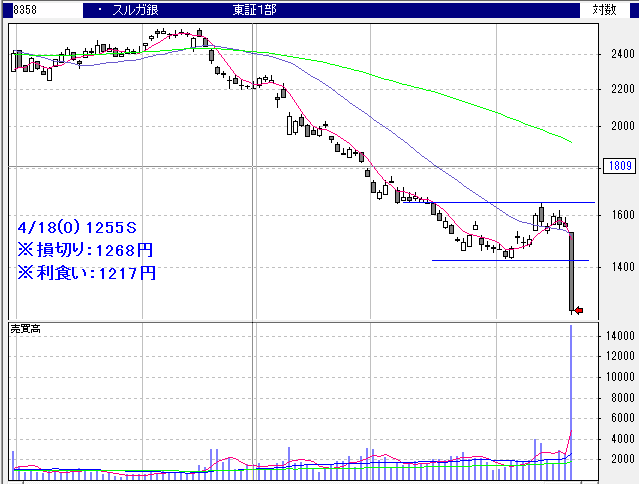Image resolution: width=639 pixels, height=484 pixels.
Task: Click the 利食い:1217円 take-profit text
Action: (88, 271)
